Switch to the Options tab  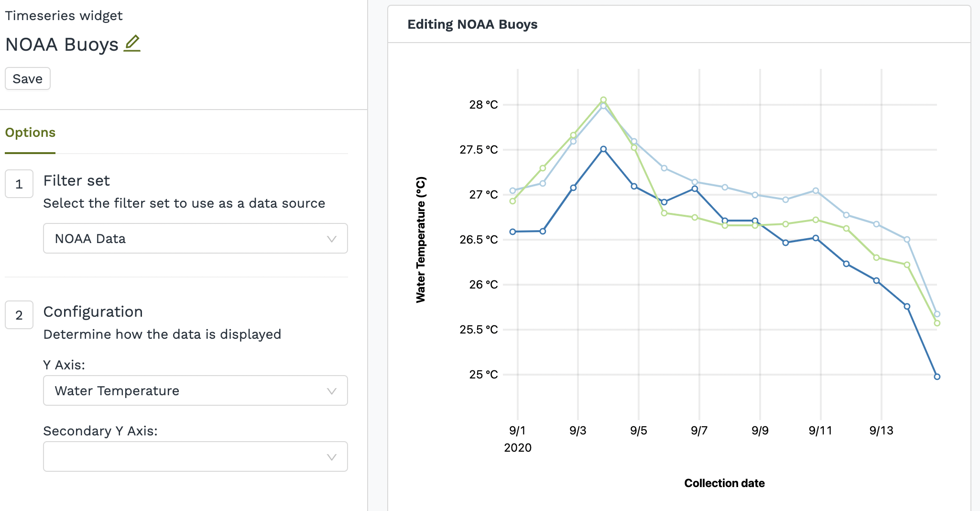pos(30,133)
